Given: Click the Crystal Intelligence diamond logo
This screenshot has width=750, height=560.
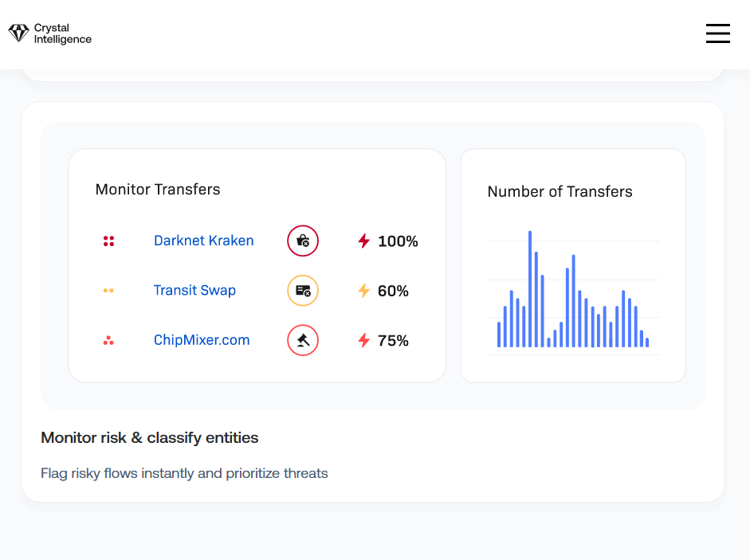Looking at the screenshot, I should coord(18,33).
